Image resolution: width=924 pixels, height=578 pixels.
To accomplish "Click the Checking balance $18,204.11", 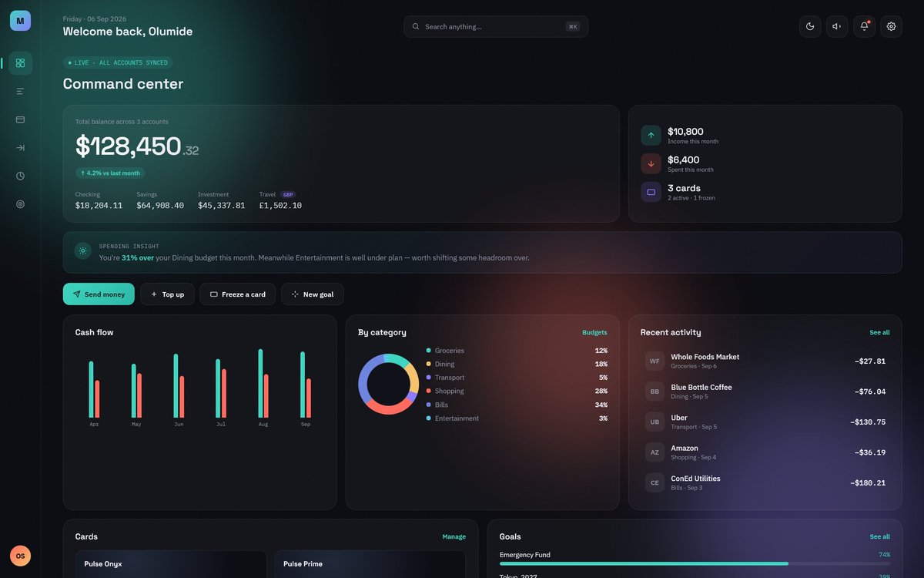I will pos(99,206).
